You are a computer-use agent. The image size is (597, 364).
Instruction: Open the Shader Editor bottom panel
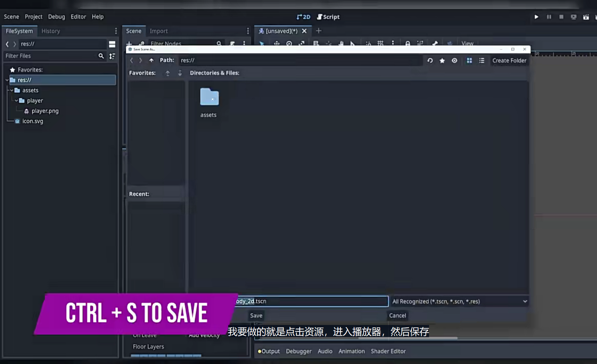[x=388, y=351]
